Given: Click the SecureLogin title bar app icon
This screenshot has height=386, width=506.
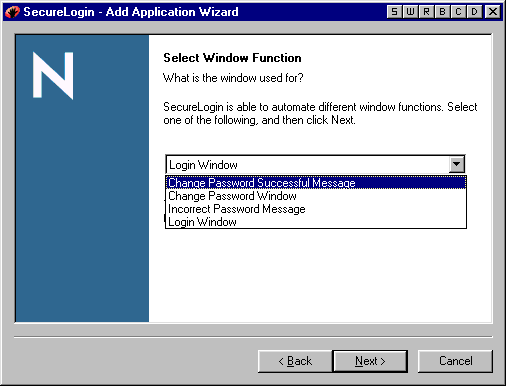Looking at the screenshot, I should coord(12,12).
